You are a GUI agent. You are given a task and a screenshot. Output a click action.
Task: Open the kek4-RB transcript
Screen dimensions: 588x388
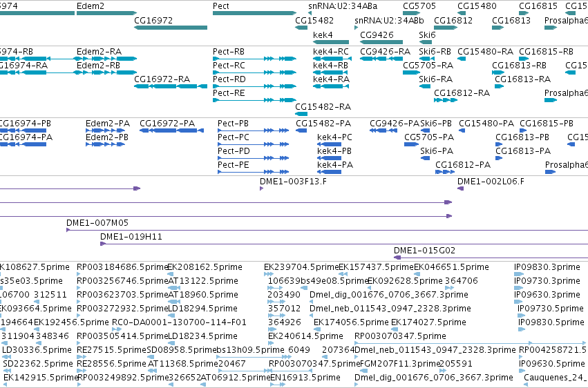pyautogui.click(x=331, y=72)
